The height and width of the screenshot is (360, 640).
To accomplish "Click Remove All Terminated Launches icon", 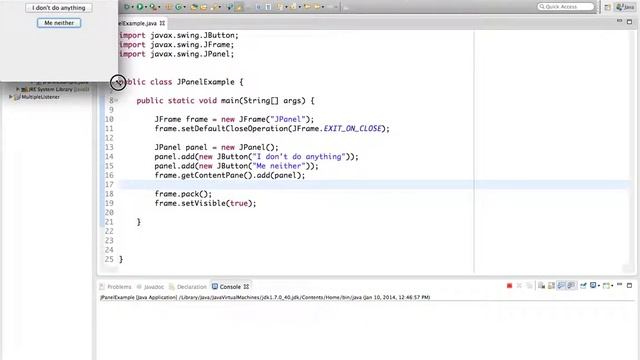I will click(x=530, y=286).
